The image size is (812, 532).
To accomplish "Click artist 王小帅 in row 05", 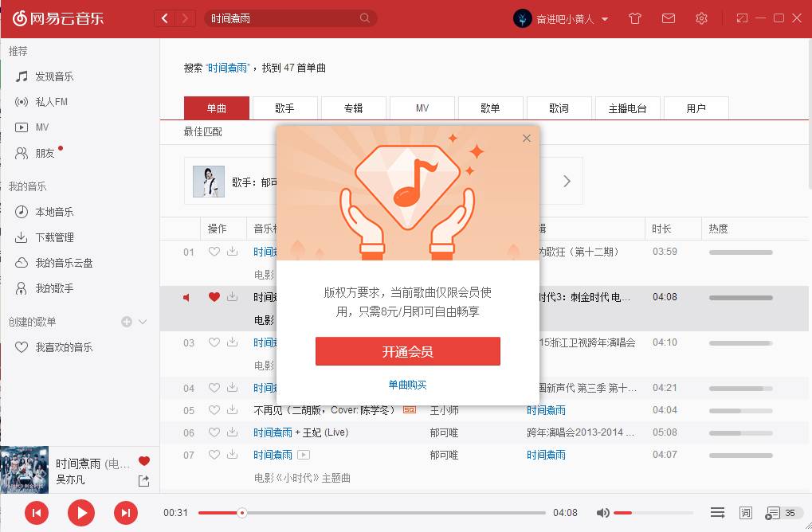I will [445, 410].
